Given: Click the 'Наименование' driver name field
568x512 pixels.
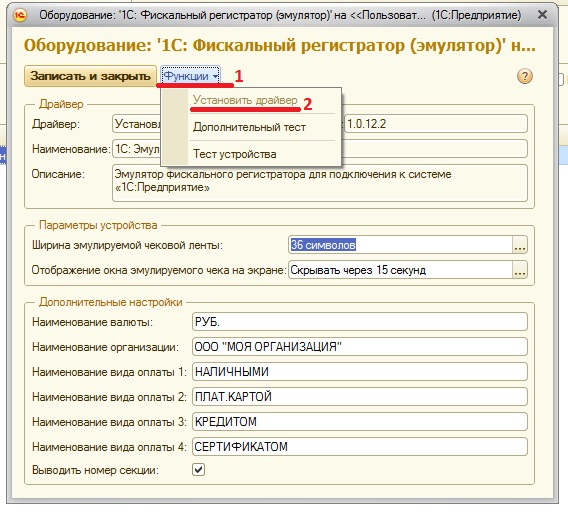Looking at the screenshot, I should click(x=137, y=149).
